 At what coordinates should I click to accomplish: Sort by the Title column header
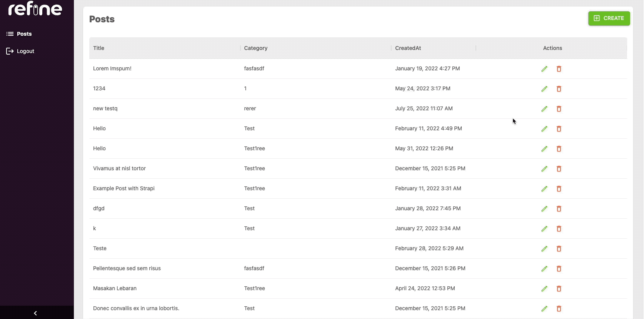(98, 48)
